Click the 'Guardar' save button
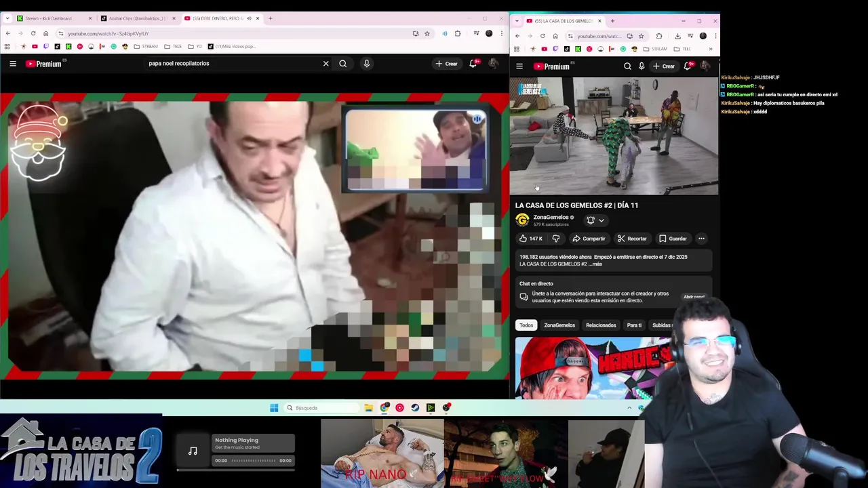 [673, 239]
